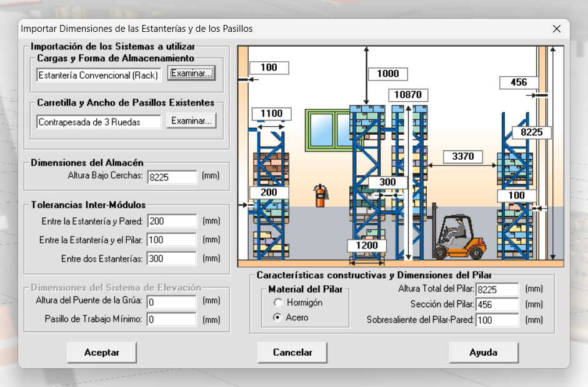Cancel the dialog with the Cancelar button
This screenshot has width=588, height=387.
292,353
